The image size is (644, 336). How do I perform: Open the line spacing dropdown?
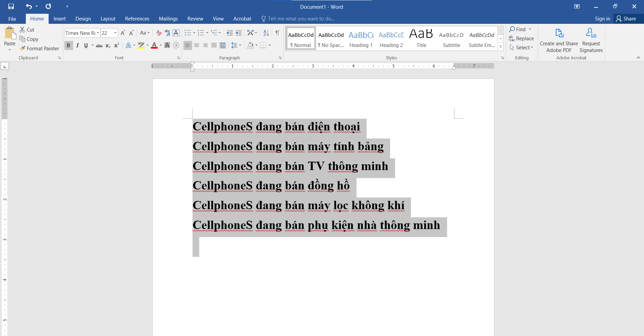[x=236, y=45]
